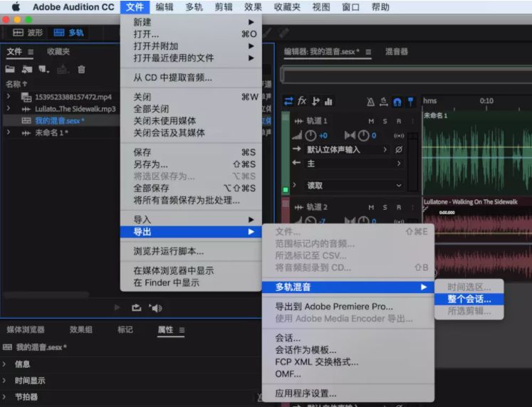
Task: Toggle auto-play speaker icon in Files panel
Action: (155, 307)
